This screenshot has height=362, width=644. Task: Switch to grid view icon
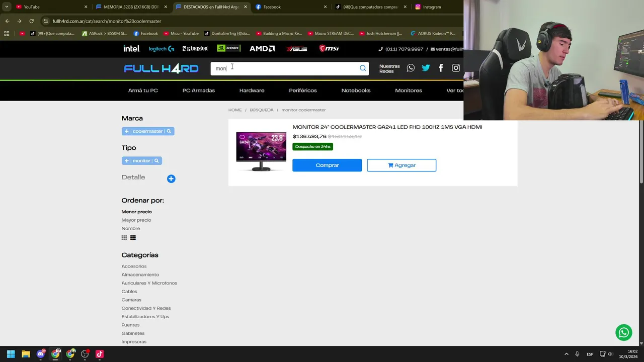pyautogui.click(x=124, y=238)
